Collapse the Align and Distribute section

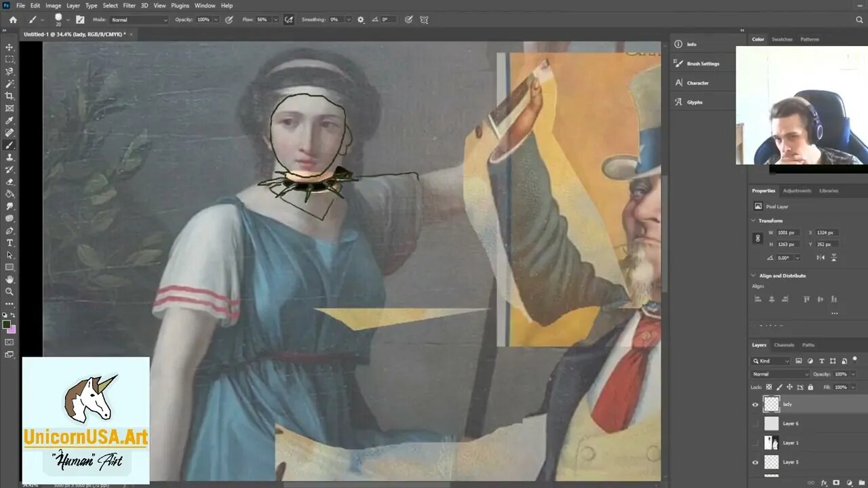(753, 276)
